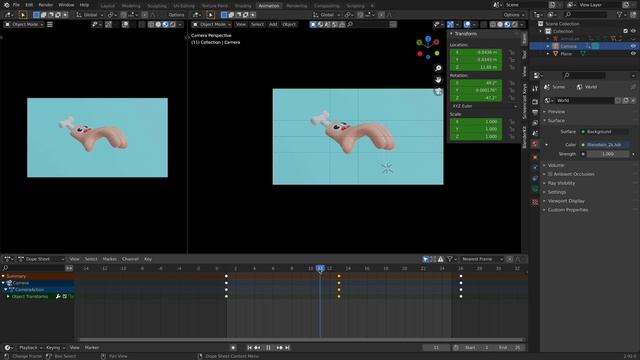The width and height of the screenshot is (640, 360).
Task: Open the World properties tab icon
Action: coord(535,144)
